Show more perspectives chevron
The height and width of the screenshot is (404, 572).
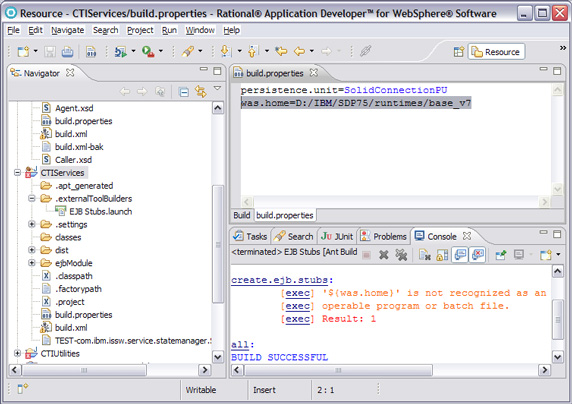(x=563, y=48)
